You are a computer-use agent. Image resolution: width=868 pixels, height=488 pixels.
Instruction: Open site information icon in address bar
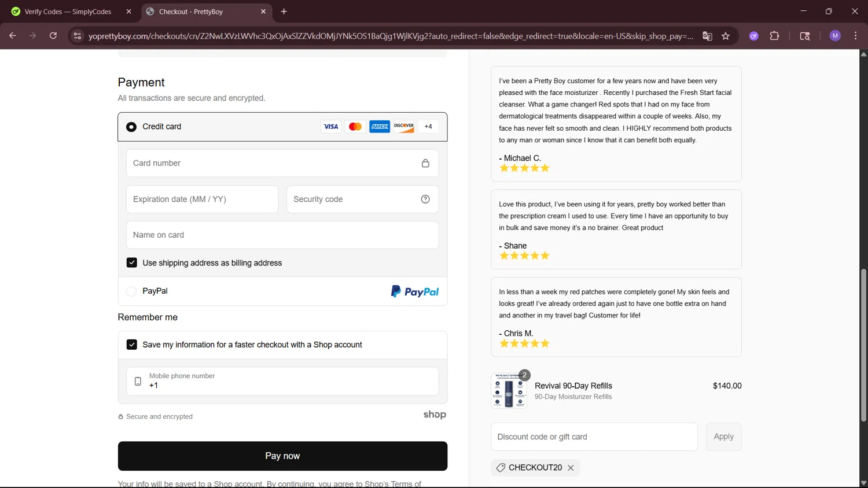(77, 36)
